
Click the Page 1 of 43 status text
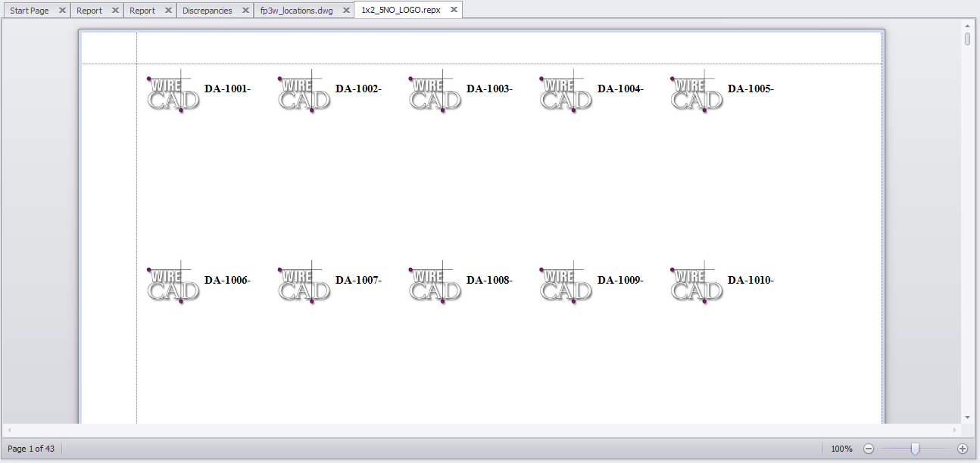tap(31, 449)
